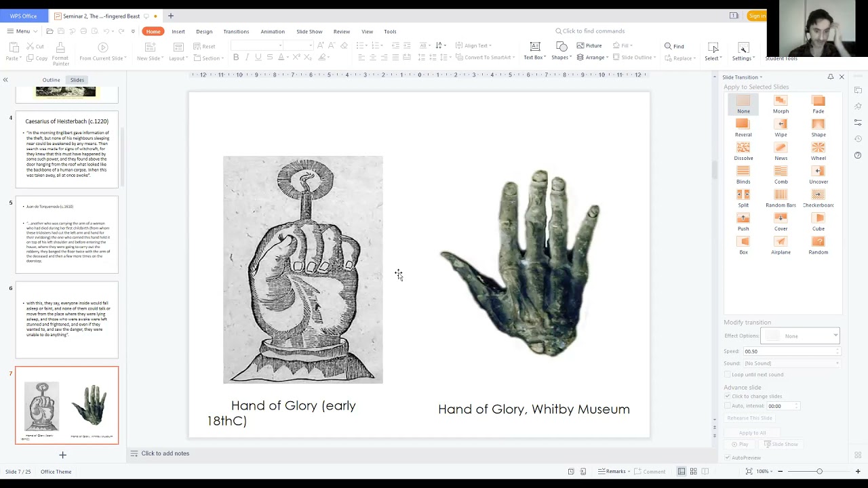Switch to the Outline panel tab
This screenshot has width=868, height=488.
point(51,80)
